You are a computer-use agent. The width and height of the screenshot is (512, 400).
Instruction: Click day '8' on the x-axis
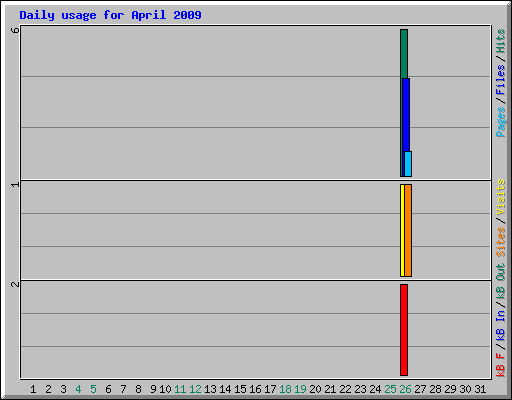138,389
